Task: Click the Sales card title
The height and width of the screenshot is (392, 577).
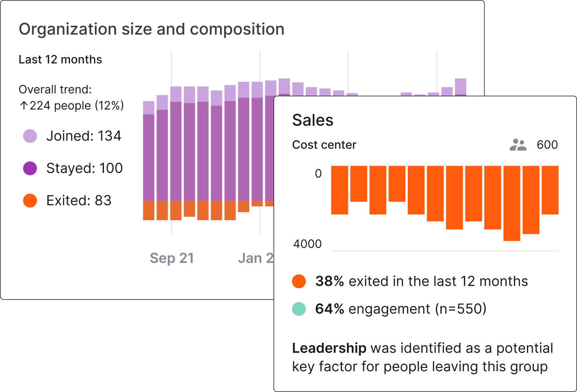Action: [x=313, y=120]
